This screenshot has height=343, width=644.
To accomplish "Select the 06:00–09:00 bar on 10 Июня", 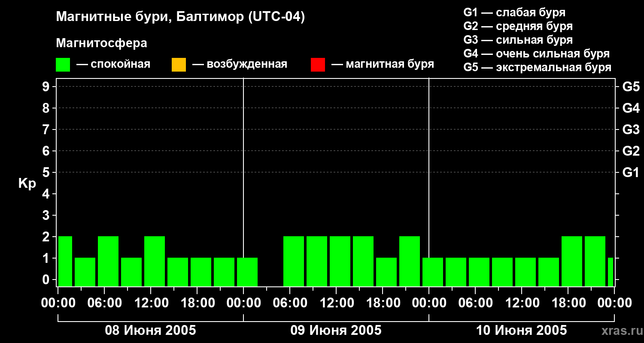I will pyautogui.click(x=479, y=272).
